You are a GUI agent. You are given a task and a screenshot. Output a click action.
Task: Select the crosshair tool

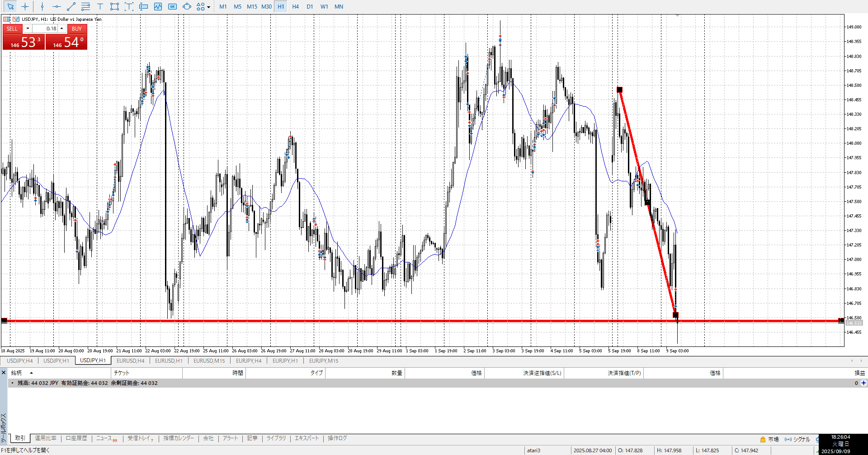coord(25,6)
